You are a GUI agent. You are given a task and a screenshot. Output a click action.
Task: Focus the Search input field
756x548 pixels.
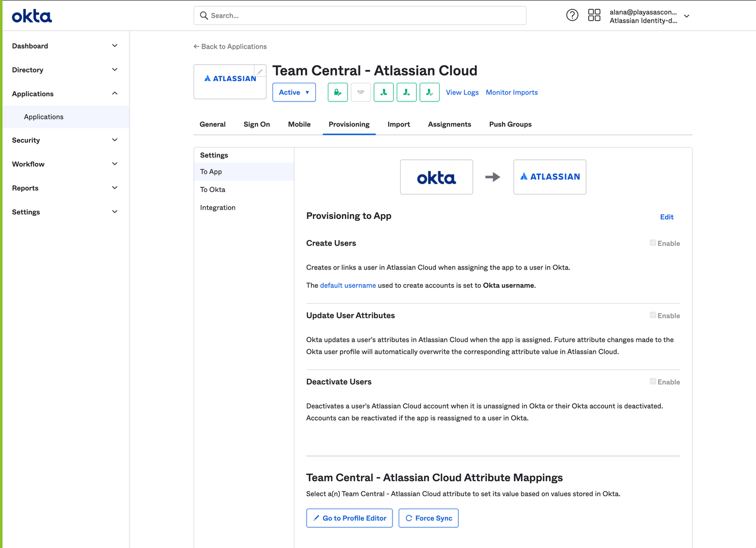pos(360,16)
